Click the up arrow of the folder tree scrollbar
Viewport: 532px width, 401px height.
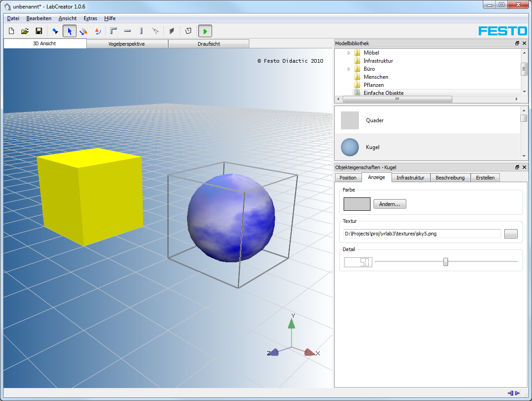524,52
